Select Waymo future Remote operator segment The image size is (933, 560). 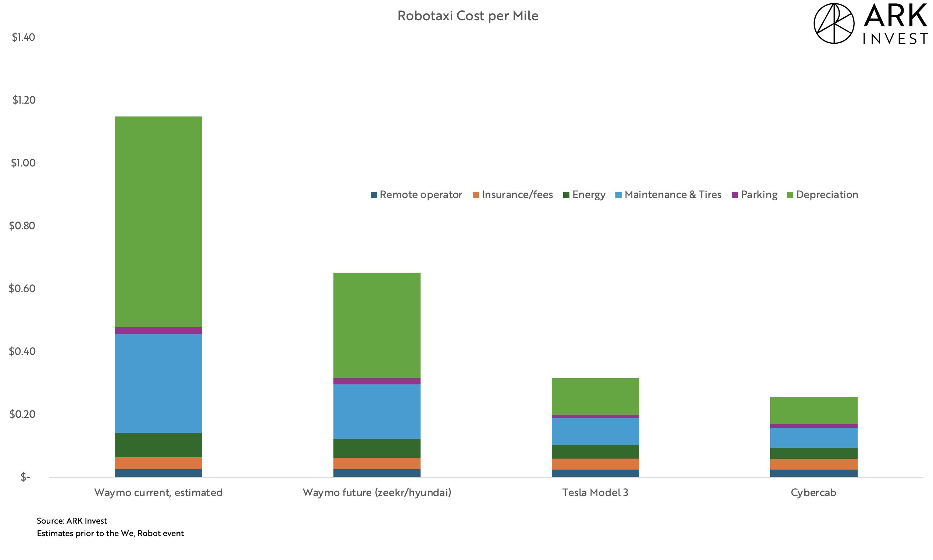[x=377, y=473]
